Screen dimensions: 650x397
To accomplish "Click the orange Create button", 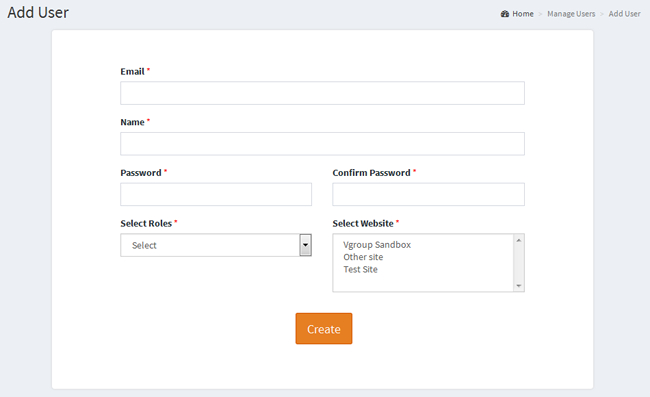I will (x=324, y=329).
